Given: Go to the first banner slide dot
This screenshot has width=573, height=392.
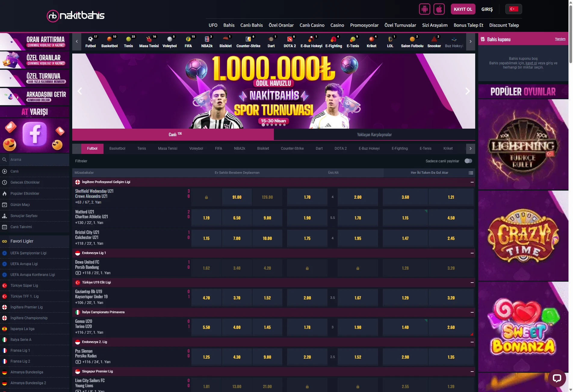Looking at the screenshot, I should click(x=263, y=125).
